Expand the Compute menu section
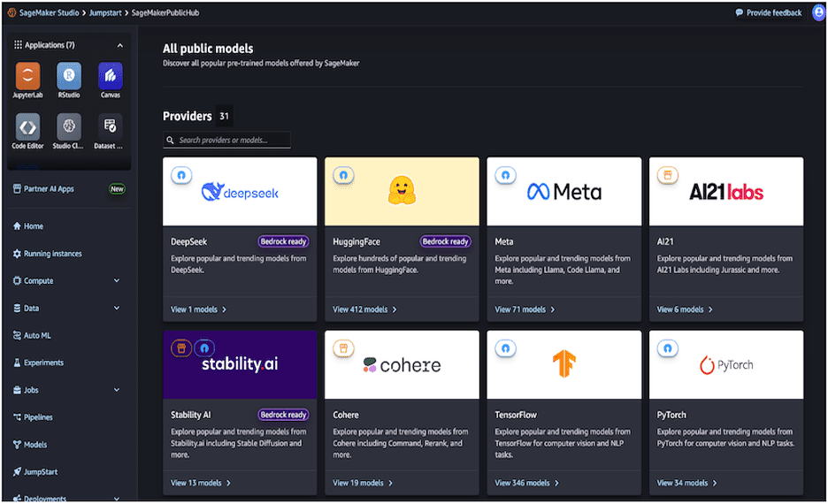The image size is (828, 504). [x=117, y=281]
